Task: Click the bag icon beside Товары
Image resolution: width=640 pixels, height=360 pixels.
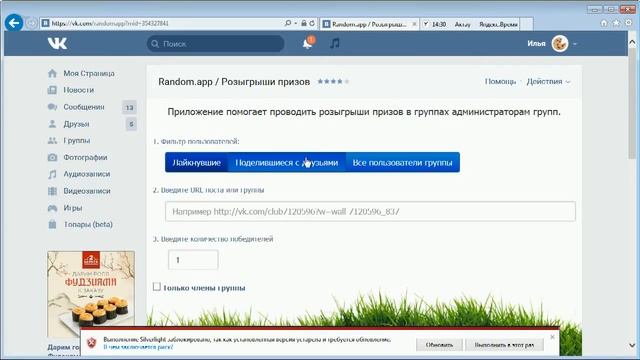Action: pyautogui.click(x=52, y=224)
